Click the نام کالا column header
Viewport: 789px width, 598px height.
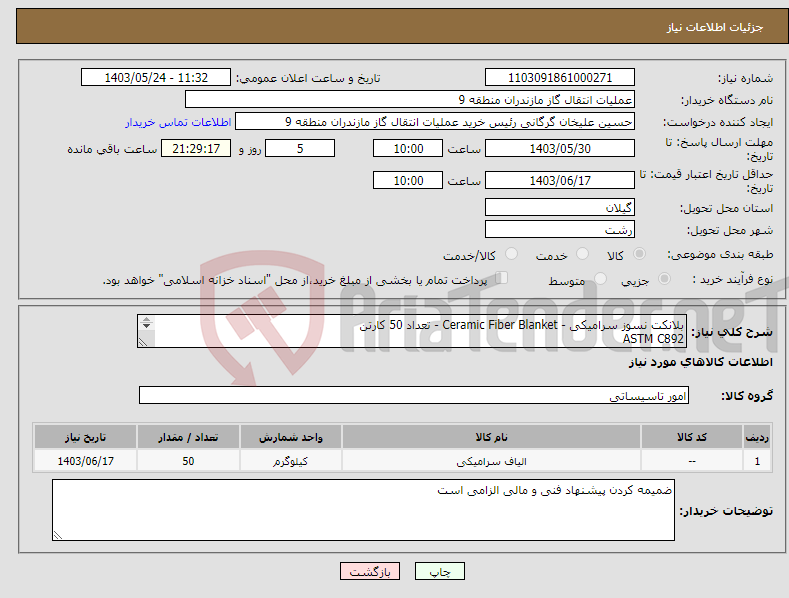(491, 437)
